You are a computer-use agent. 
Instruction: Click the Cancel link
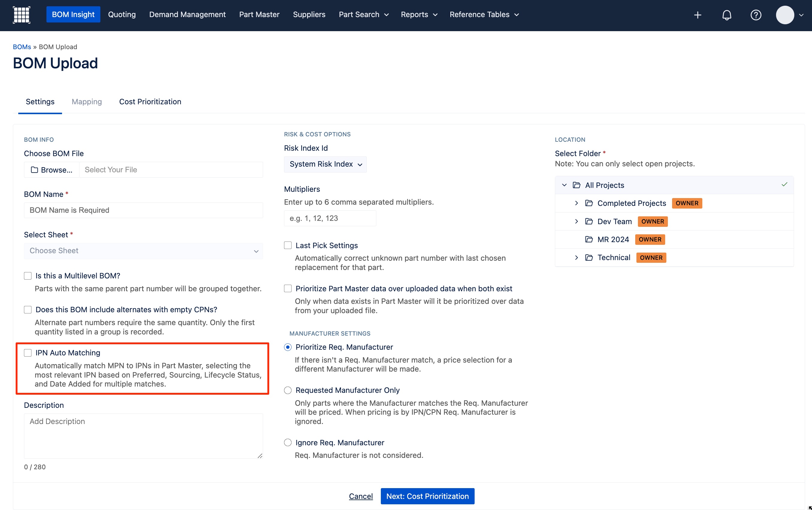click(361, 496)
